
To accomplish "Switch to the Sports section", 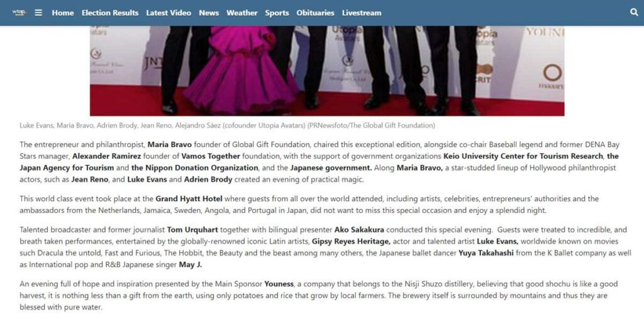I will 277,13.
